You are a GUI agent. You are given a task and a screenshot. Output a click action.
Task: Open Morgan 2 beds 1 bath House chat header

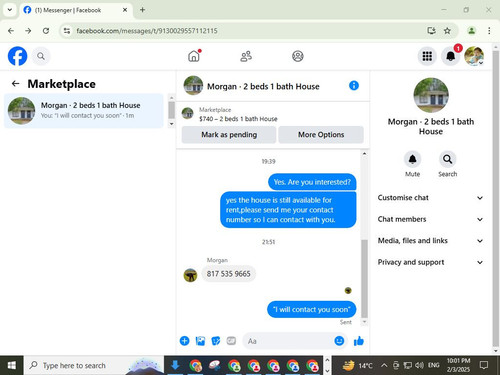click(x=263, y=86)
